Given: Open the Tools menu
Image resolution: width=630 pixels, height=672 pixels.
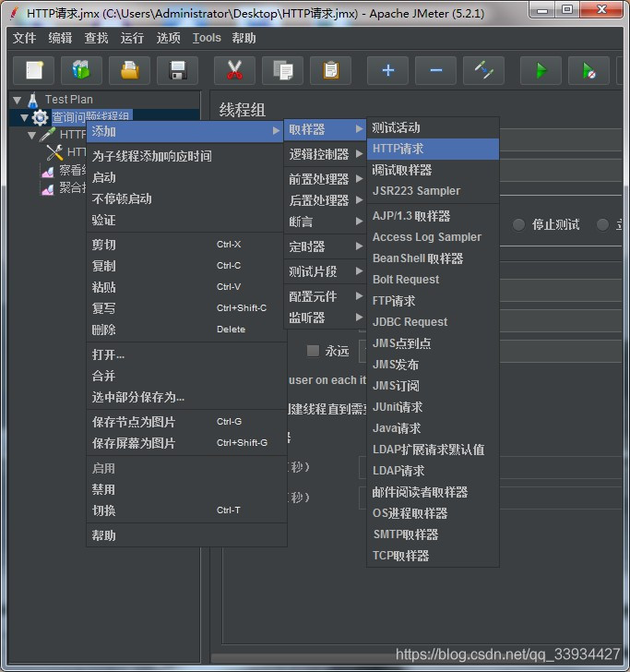Looking at the screenshot, I should [x=207, y=38].
